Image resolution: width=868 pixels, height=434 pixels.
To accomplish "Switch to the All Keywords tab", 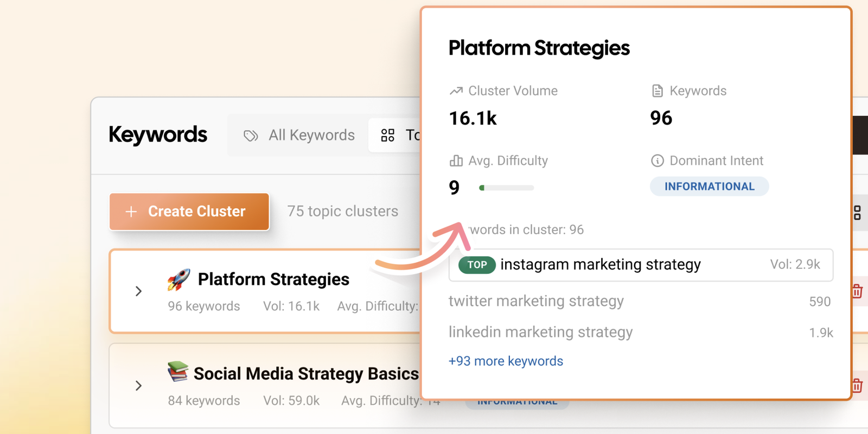I will coord(311,135).
